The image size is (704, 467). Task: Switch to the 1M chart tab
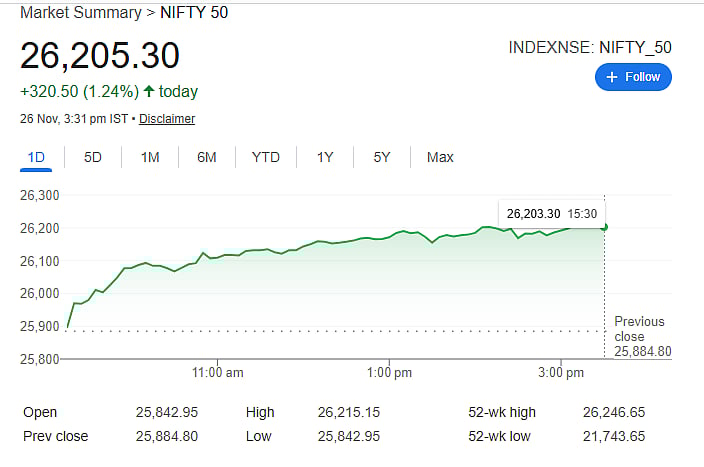pos(150,157)
